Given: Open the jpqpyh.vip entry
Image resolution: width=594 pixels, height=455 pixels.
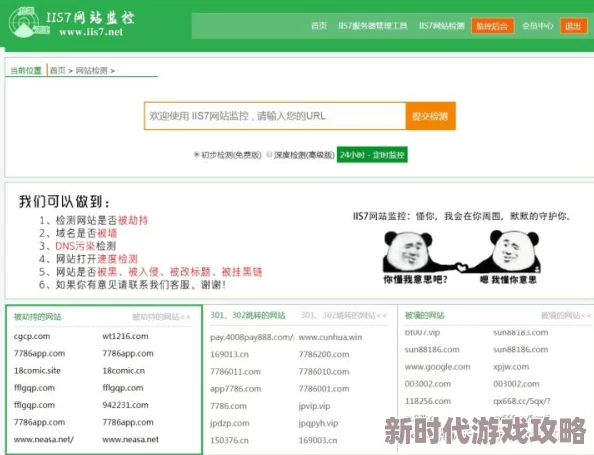Looking at the screenshot, I should tap(318, 423).
